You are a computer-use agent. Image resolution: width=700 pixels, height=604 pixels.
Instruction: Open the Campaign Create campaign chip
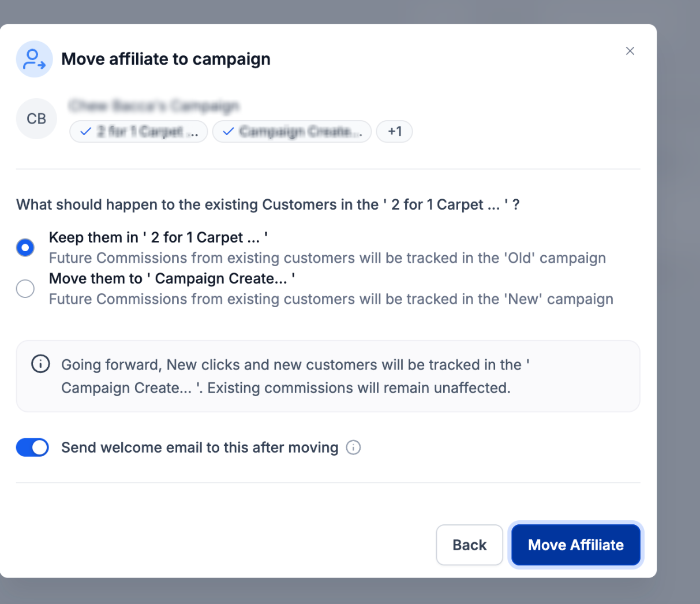click(x=292, y=132)
